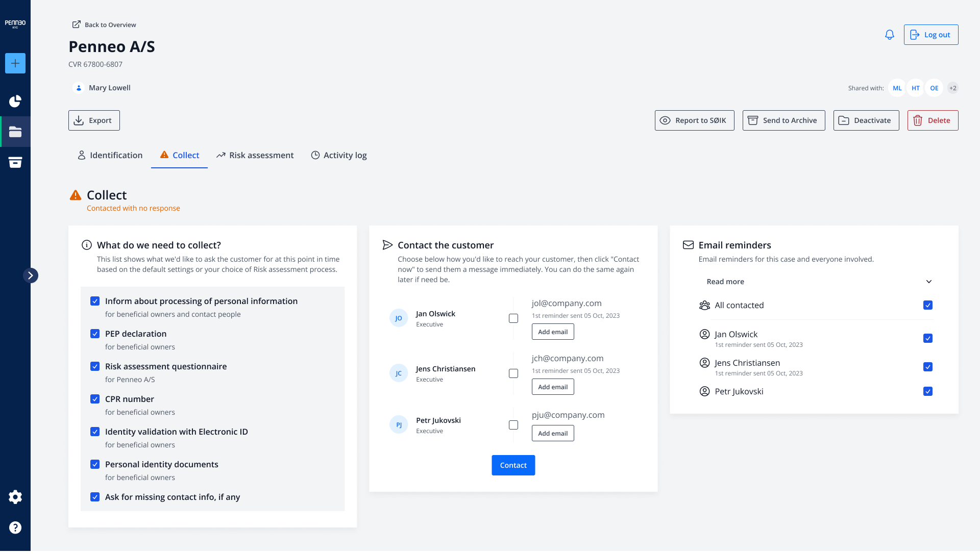This screenshot has height=554, width=980.
Task: Toggle the All contacted switch
Action: click(x=928, y=305)
